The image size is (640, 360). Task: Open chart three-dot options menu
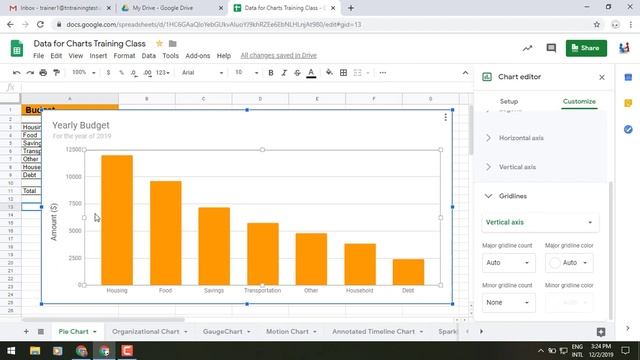point(445,118)
